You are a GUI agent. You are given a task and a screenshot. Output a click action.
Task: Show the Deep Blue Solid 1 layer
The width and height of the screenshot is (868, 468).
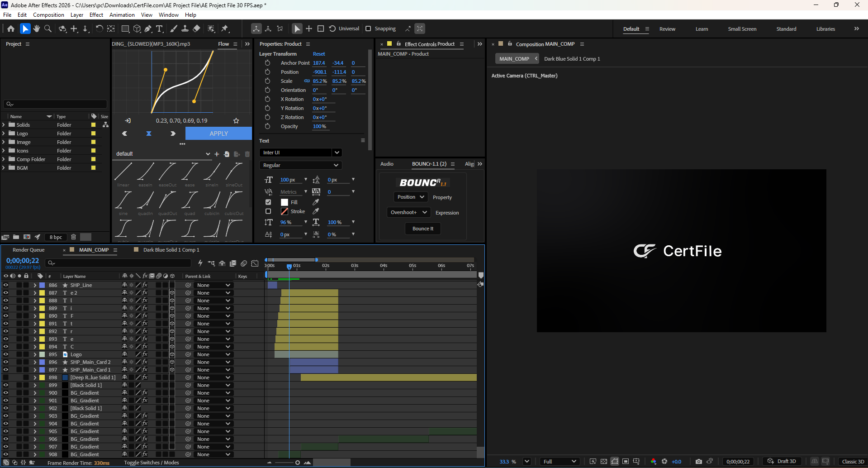click(6, 377)
